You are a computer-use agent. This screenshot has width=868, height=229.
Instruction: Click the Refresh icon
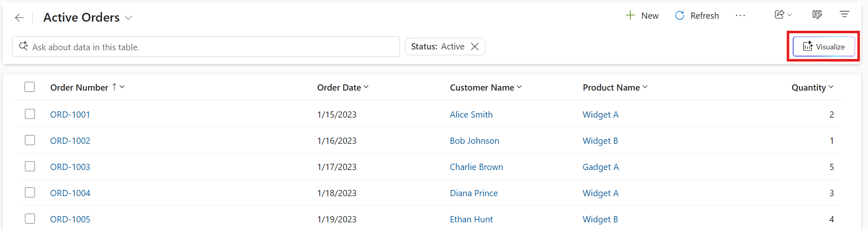[680, 16]
